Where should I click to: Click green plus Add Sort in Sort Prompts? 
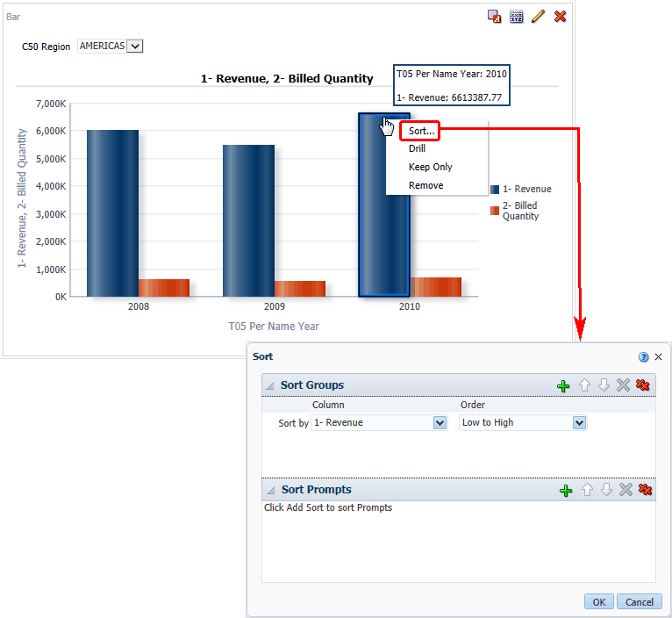coord(566,490)
